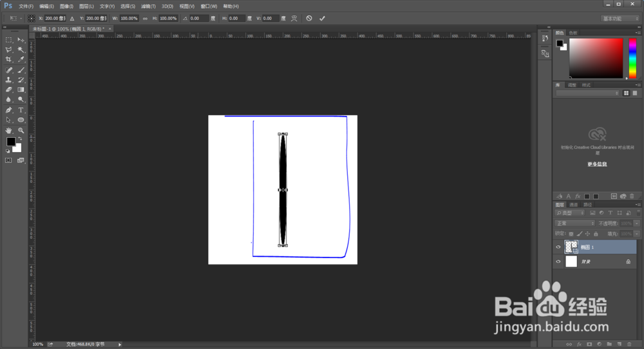Select the Rectangular Marquee tool
Image resolution: width=644 pixels, height=349 pixels.
(x=8, y=40)
